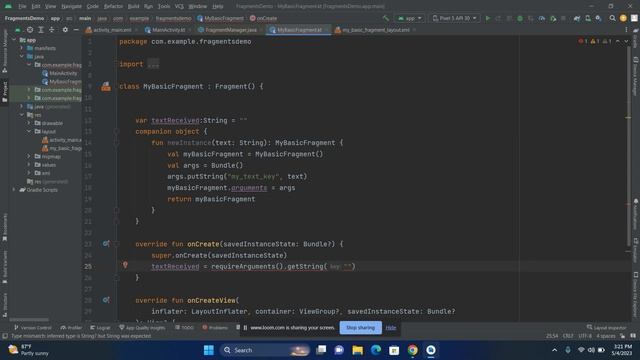
Task: Open Microsoft Edge from taskbar
Action: [x=376, y=350]
